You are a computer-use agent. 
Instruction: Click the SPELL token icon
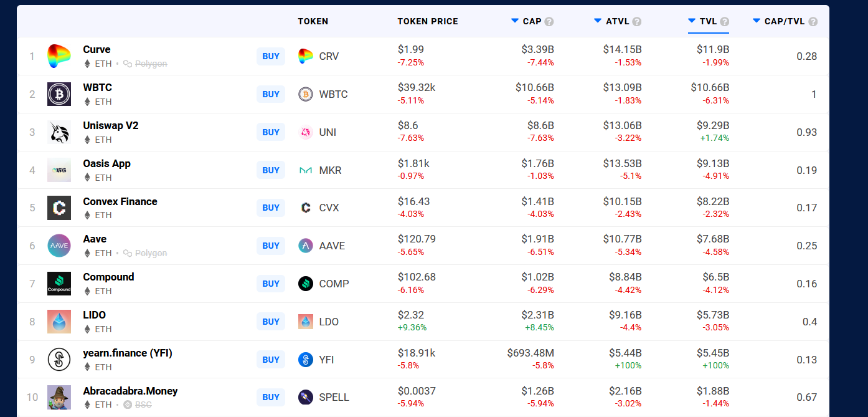point(305,397)
